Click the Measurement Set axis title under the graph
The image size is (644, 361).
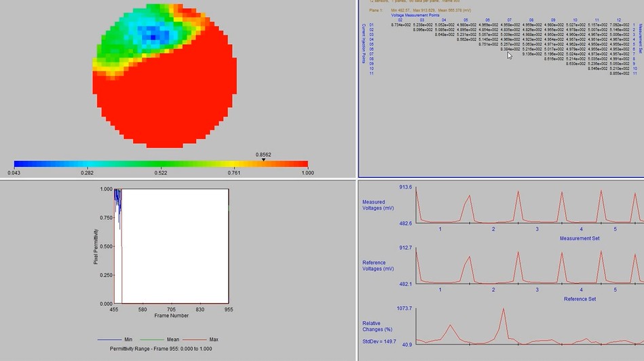click(x=580, y=238)
